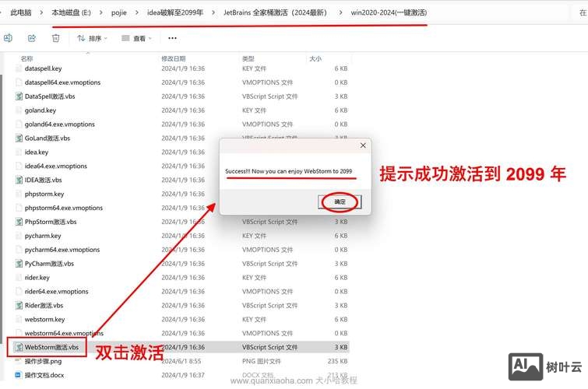
Task: Open the 查看 view dropdown
Action: (136, 38)
